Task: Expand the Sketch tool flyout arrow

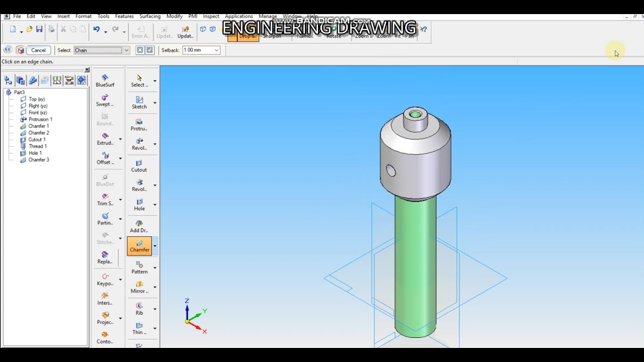Action: click(155, 103)
